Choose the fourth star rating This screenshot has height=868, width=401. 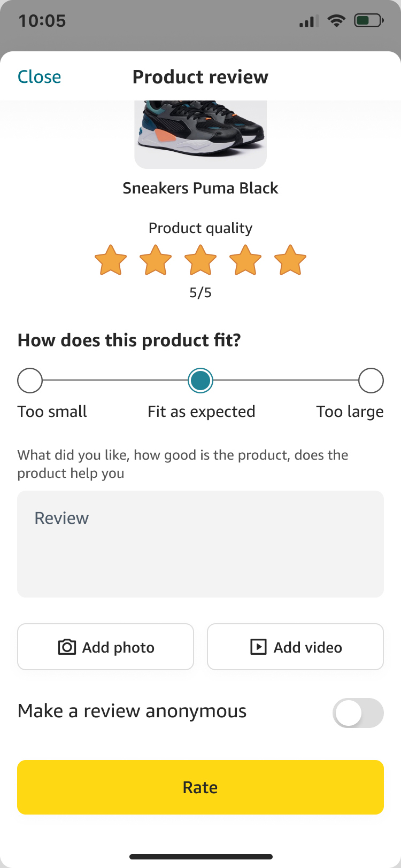click(x=245, y=260)
